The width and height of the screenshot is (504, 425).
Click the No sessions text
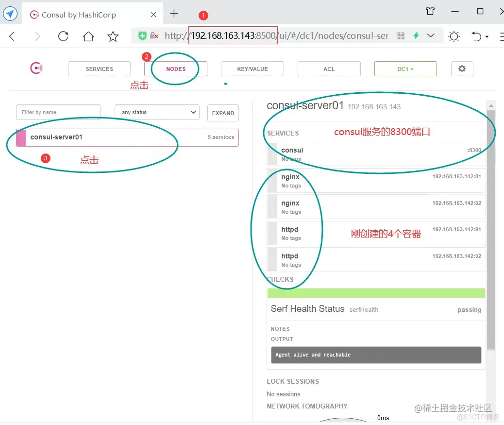284,394
